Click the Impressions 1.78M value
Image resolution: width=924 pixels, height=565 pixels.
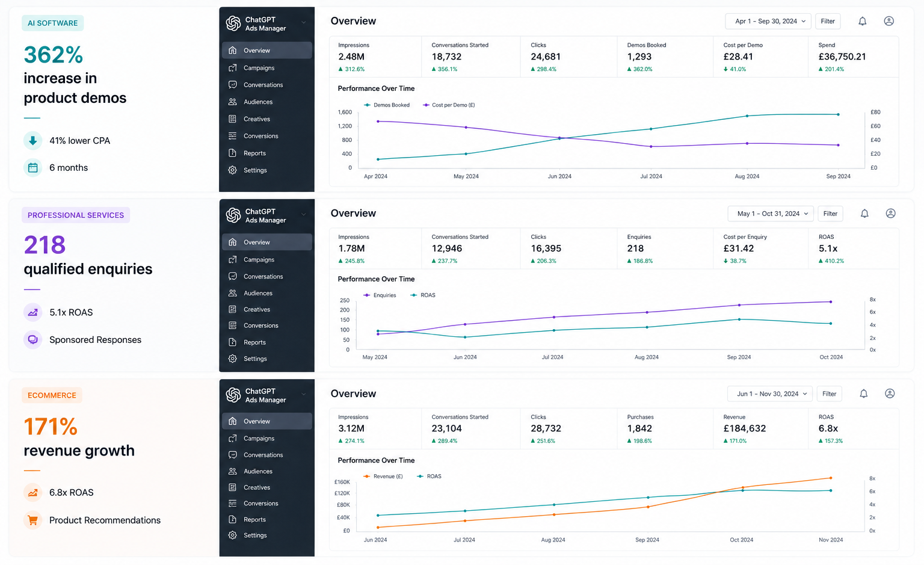(x=351, y=249)
